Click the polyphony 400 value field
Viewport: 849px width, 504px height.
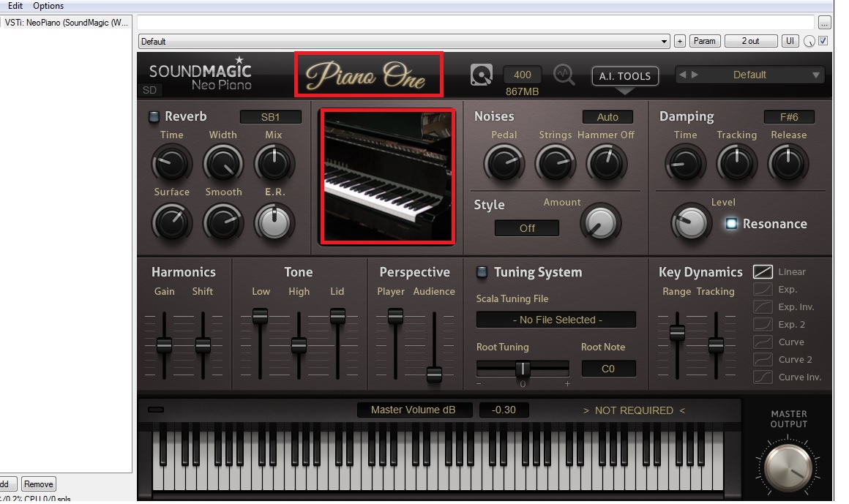[x=522, y=75]
